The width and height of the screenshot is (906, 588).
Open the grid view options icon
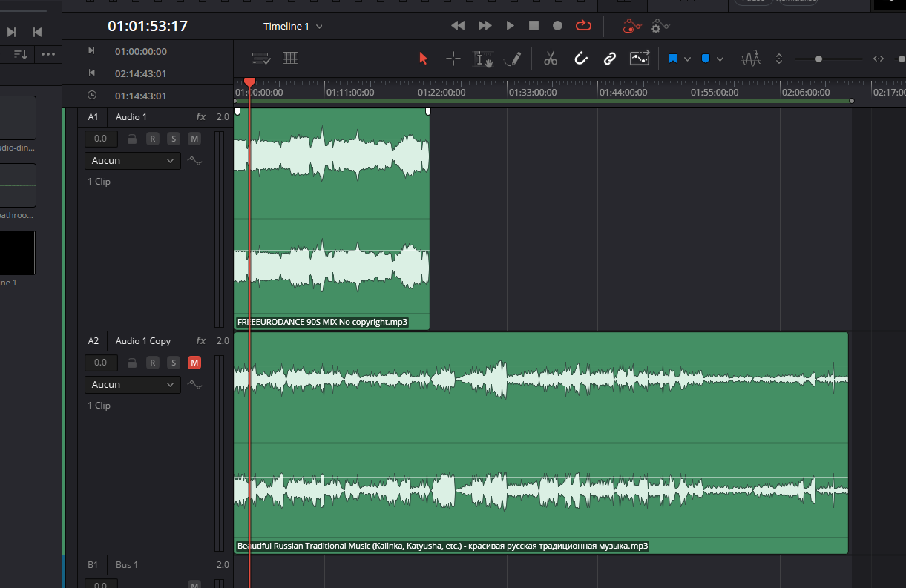tap(290, 58)
